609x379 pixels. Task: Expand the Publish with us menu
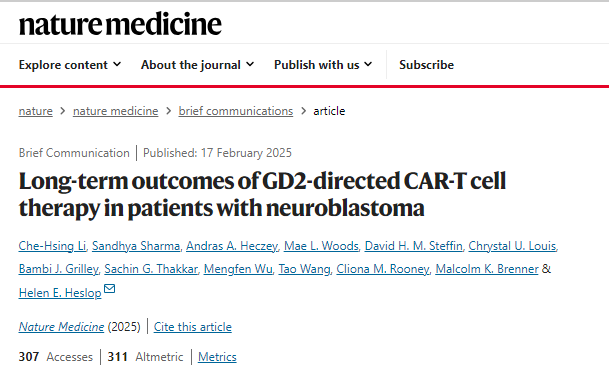coord(323,65)
